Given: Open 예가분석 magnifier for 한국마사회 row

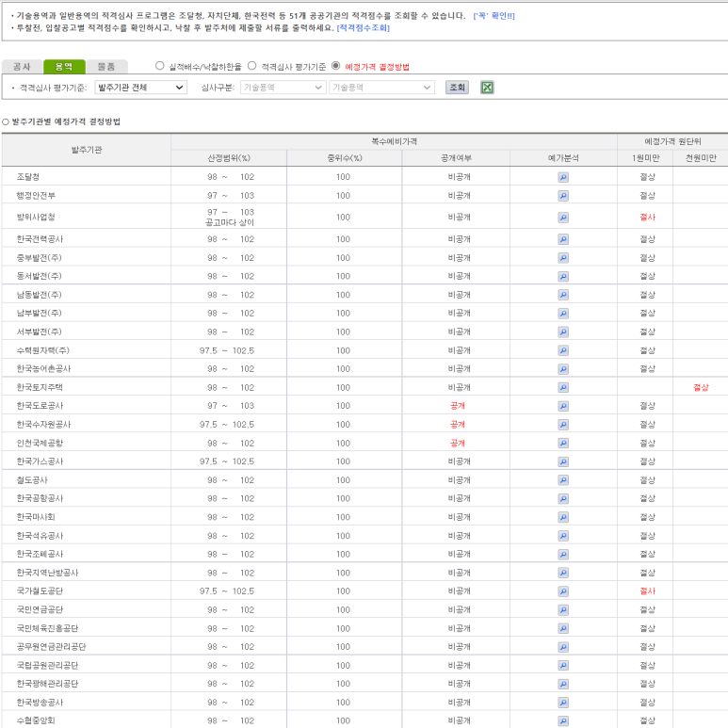Looking at the screenshot, I should (x=563, y=517).
